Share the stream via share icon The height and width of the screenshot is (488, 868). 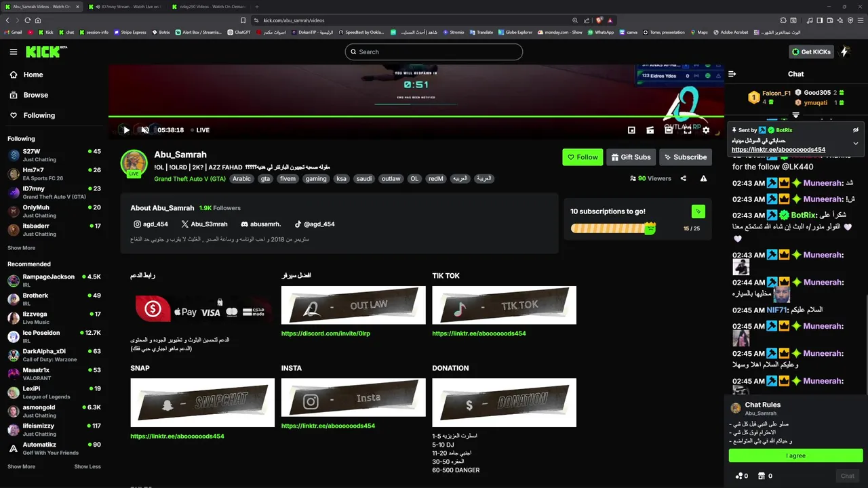(x=683, y=179)
